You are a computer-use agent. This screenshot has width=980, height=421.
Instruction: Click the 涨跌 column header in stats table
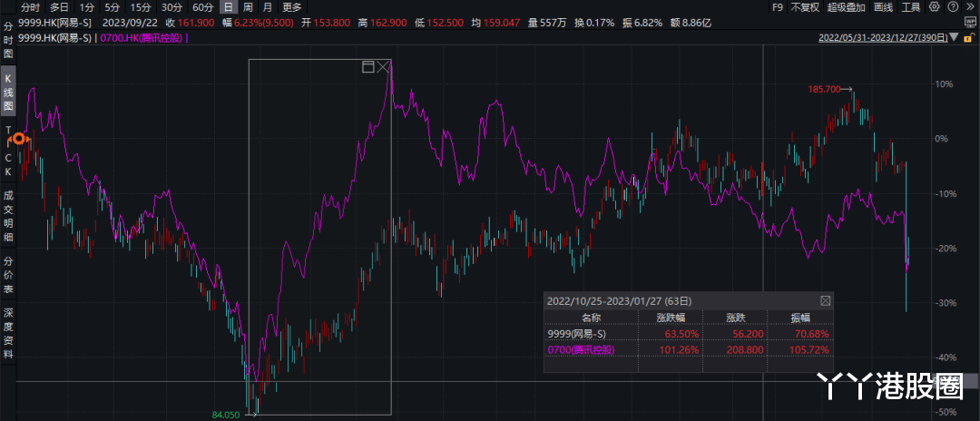[x=735, y=318]
